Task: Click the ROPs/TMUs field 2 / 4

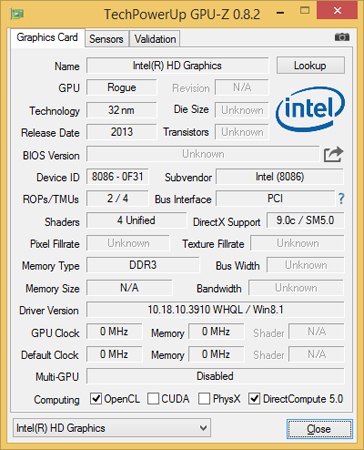Action: point(117,199)
